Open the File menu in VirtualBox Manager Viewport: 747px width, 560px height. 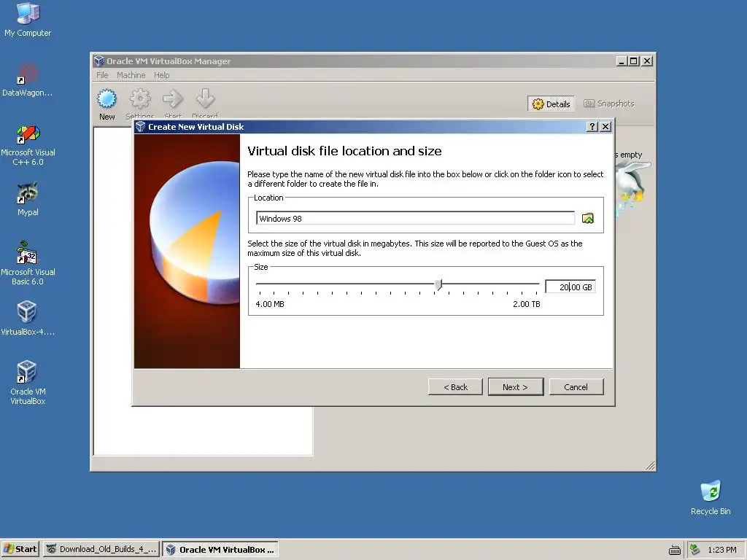point(102,75)
